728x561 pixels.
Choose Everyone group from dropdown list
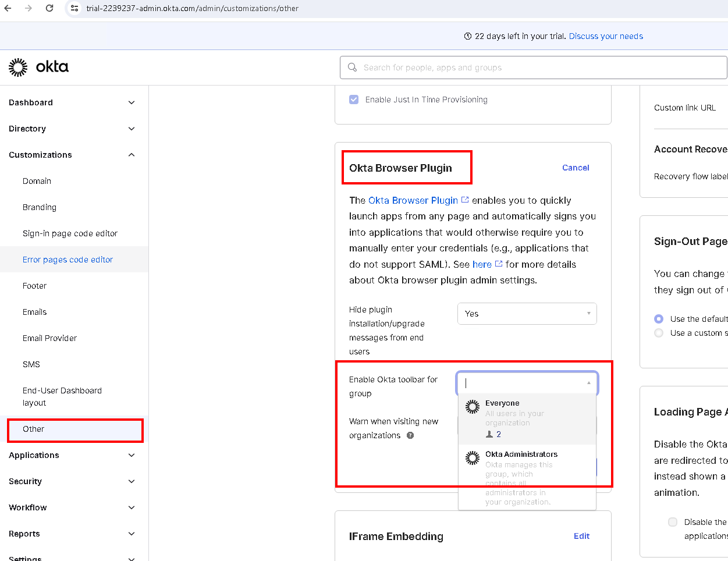point(527,419)
